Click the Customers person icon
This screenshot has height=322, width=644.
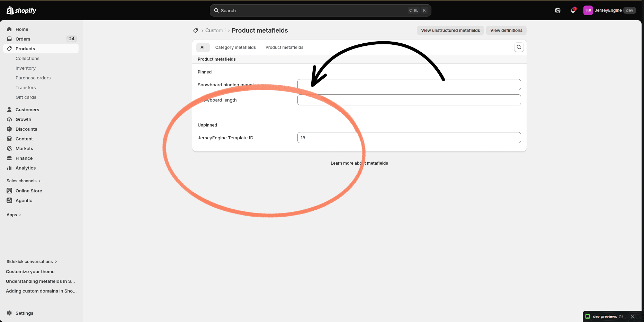[x=9, y=110]
